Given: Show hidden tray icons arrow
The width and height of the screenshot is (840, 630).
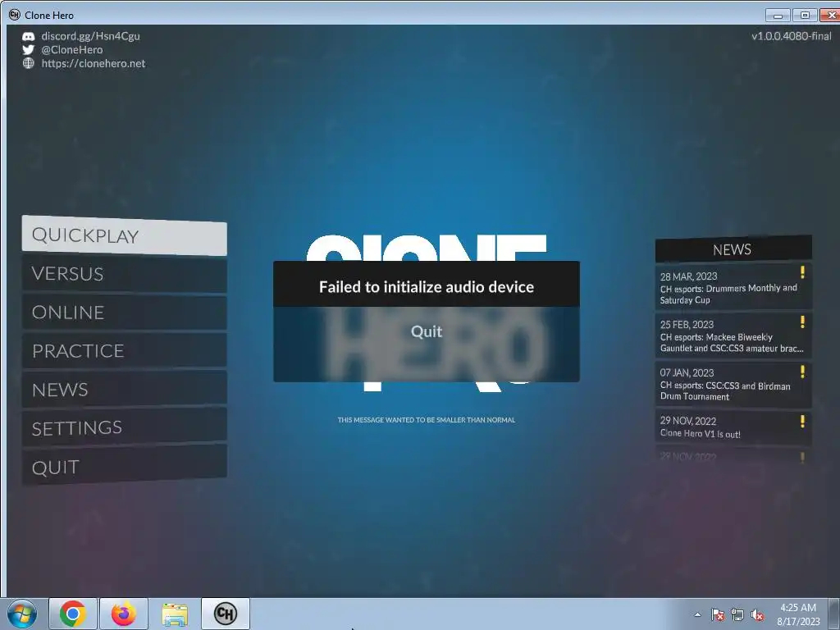Looking at the screenshot, I should tap(697, 614).
